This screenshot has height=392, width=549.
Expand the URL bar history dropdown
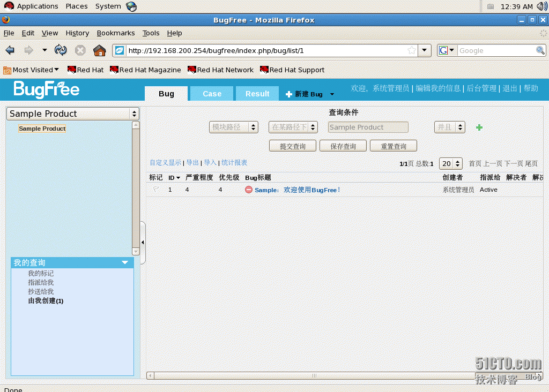[x=425, y=50]
